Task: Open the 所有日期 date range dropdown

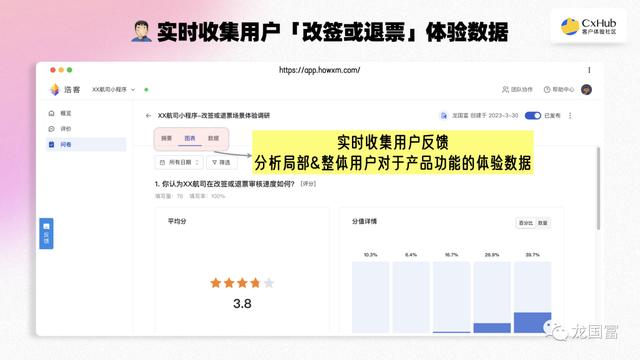Action: pos(179,162)
